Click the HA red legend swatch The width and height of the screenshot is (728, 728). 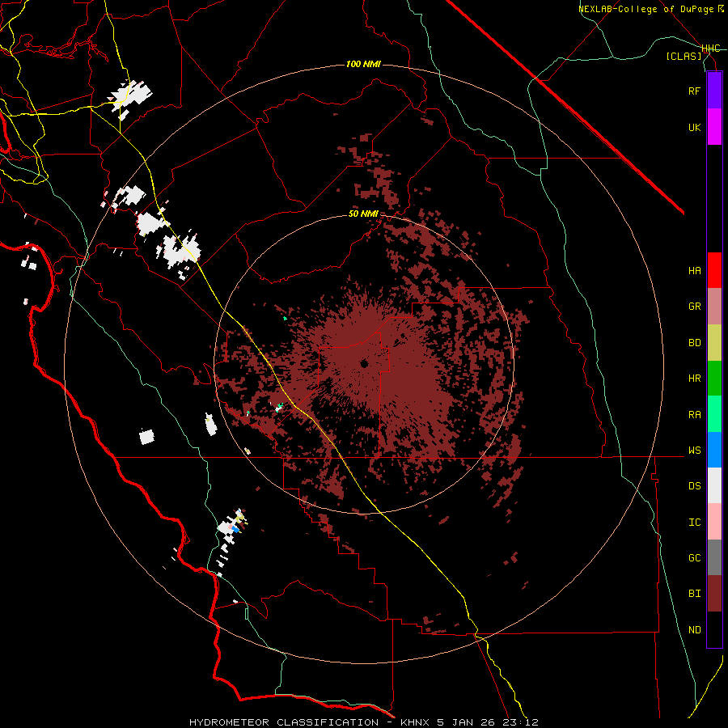click(714, 270)
